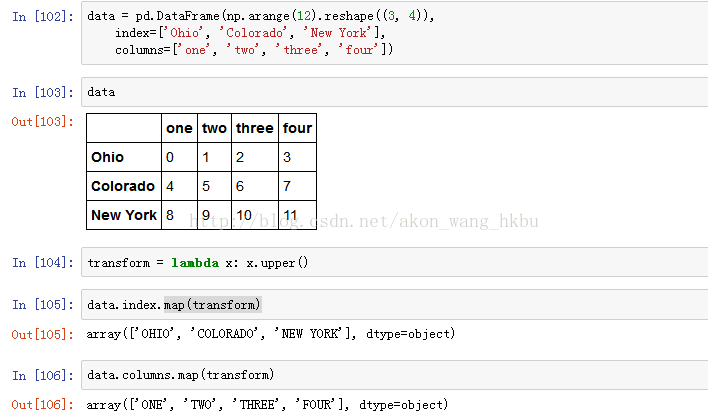Screen dimensions: 708x420
Task: Click dtype=object text in Out[106]
Action: point(401,404)
